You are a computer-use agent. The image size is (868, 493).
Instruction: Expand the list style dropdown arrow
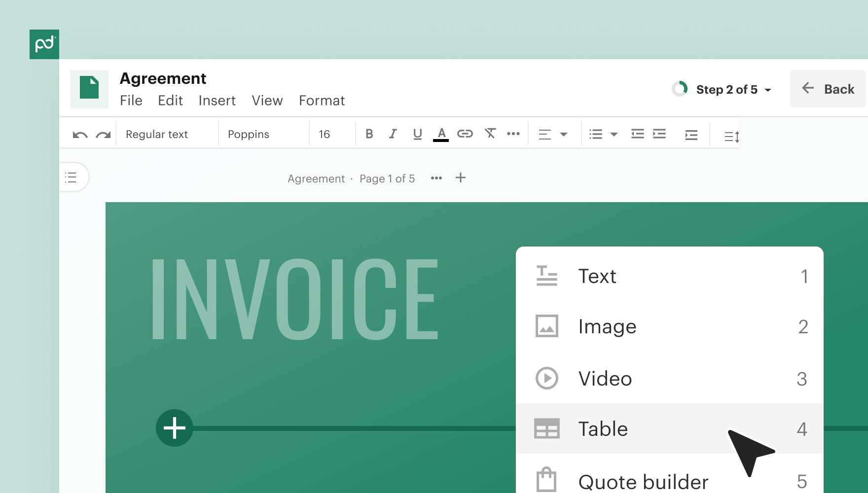[x=614, y=135]
